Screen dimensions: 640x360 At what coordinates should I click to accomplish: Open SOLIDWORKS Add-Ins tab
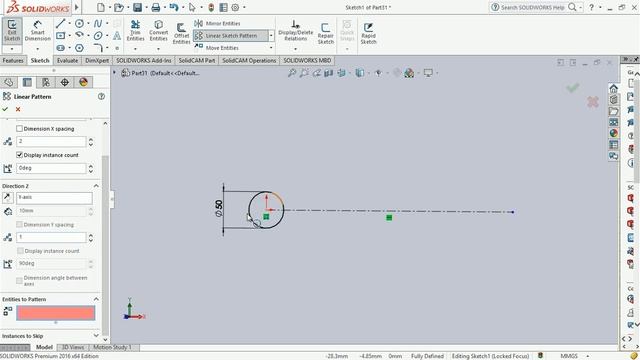144,60
